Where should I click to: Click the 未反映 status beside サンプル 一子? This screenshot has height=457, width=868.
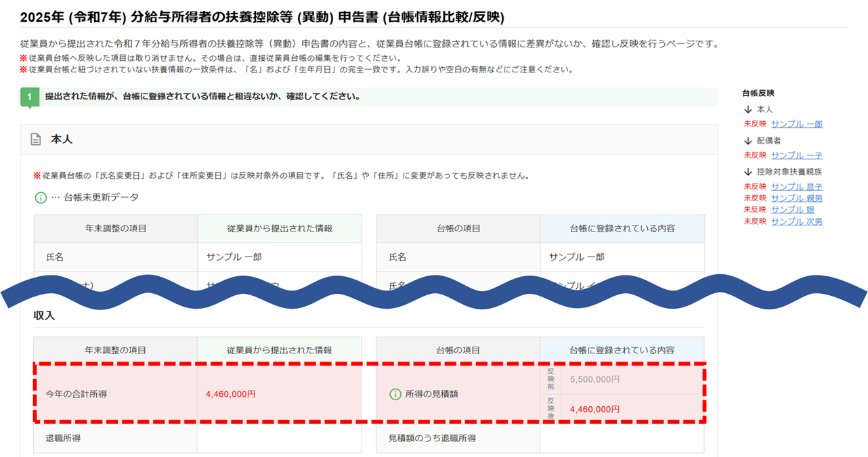pos(755,155)
